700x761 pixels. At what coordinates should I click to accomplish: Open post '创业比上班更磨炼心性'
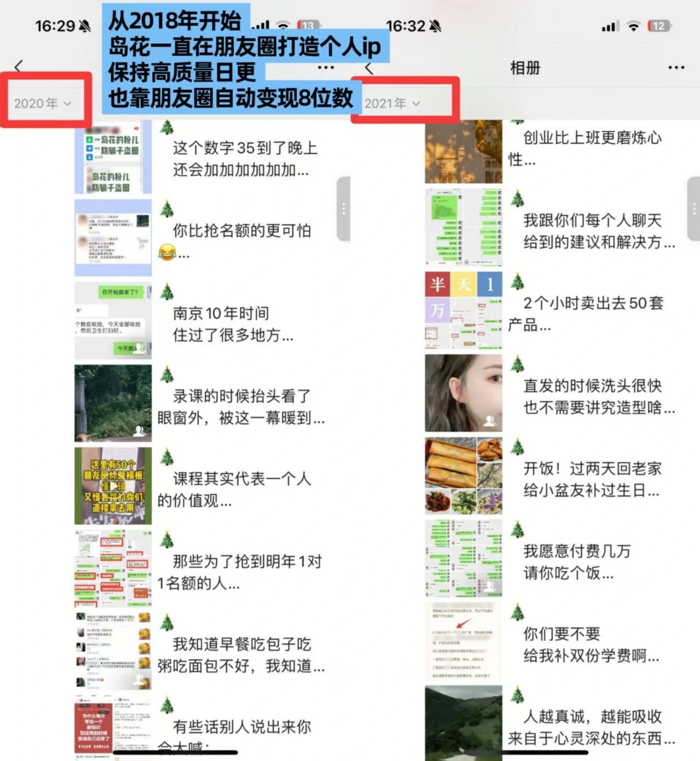click(x=586, y=148)
